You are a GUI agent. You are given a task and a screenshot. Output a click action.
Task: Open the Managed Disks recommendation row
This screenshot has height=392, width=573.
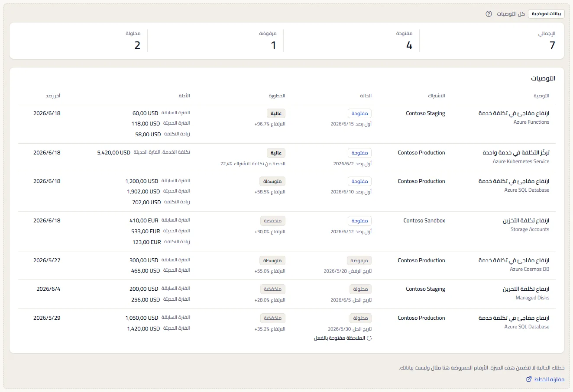click(x=287, y=294)
